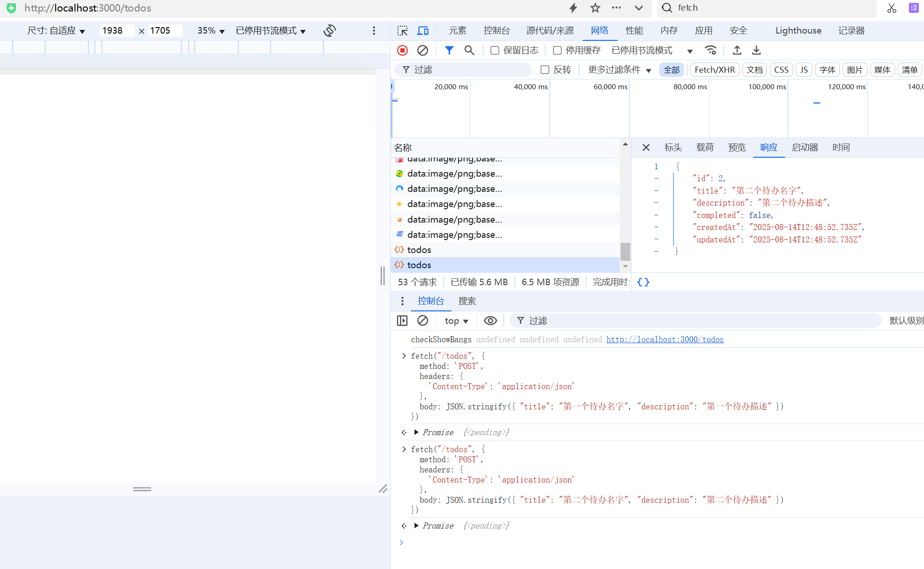
Task: Click the viewport width input field
Action: pos(117,31)
